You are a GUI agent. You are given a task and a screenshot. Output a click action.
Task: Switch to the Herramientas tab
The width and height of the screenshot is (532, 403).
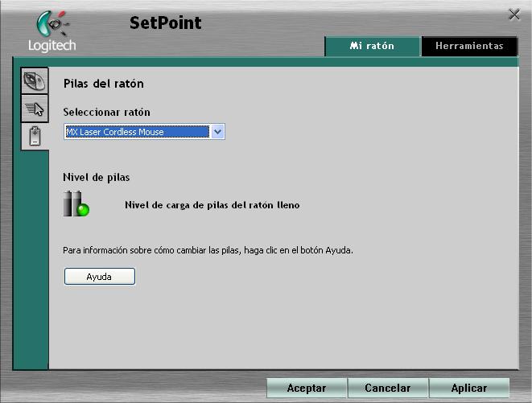469,46
